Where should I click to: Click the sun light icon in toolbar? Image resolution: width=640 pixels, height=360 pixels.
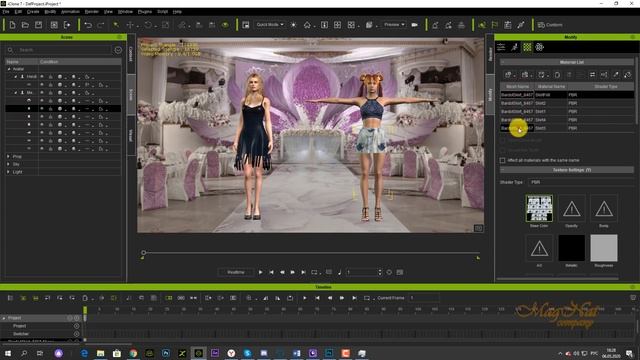tap(293, 25)
